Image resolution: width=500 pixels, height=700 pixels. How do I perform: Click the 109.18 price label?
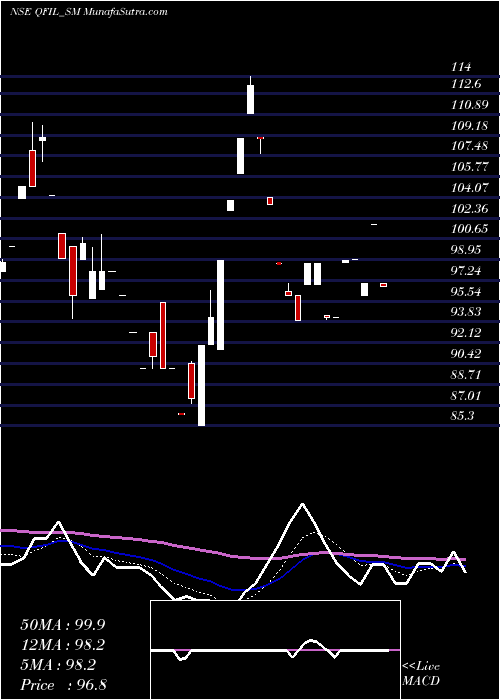[470, 126]
